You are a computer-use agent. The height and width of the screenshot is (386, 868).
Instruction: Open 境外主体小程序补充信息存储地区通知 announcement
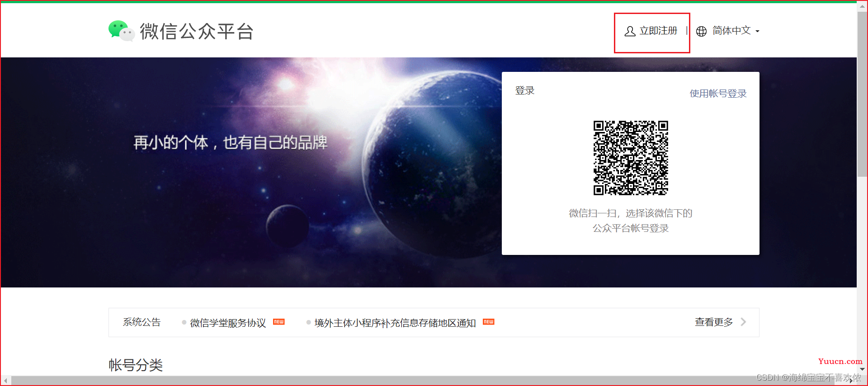[x=395, y=323]
